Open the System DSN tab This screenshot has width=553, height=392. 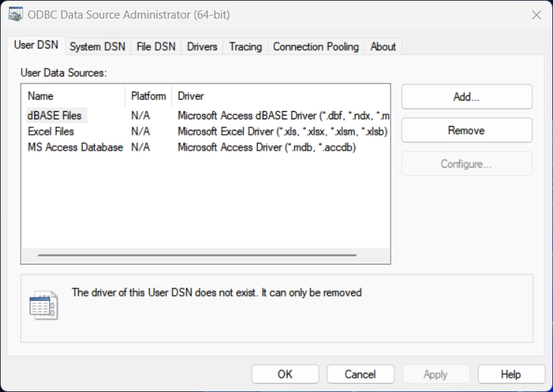point(98,46)
